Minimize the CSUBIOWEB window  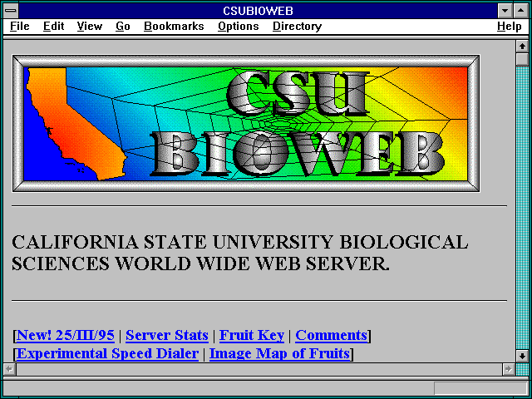(505, 11)
